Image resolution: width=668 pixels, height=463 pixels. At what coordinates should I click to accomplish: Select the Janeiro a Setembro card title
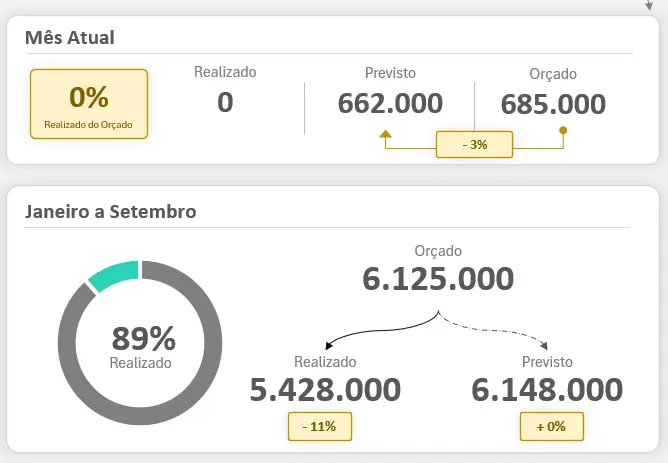tap(110, 211)
